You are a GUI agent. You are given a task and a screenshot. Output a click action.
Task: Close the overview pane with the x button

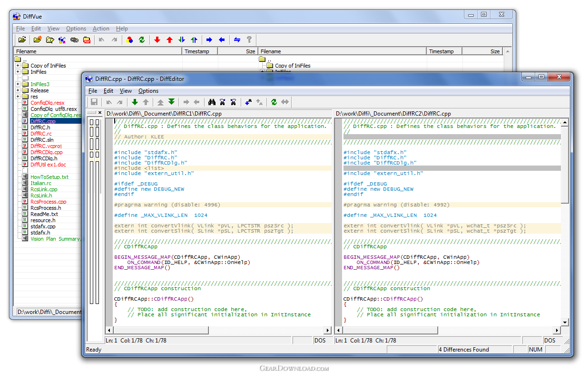(100, 113)
